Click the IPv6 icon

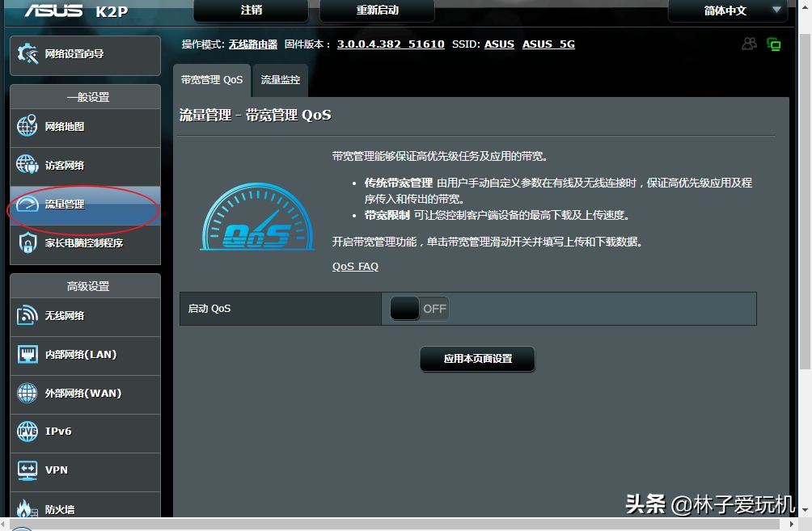[27, 431]
